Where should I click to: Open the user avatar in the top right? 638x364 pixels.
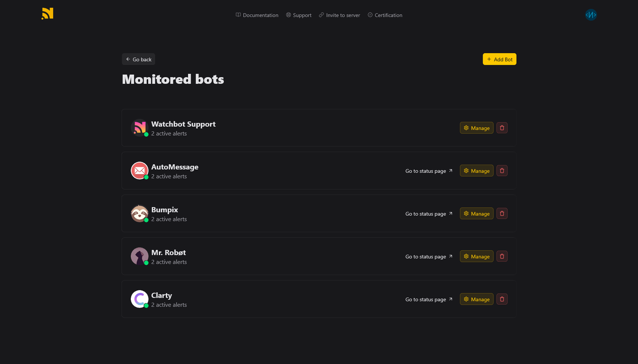pyautogui.click(x=591, y=15)
